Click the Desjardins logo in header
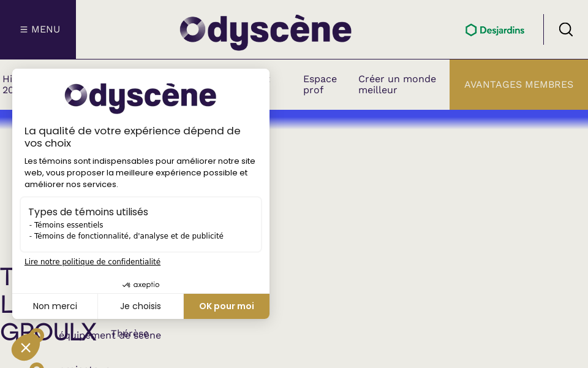 point(495,30)
